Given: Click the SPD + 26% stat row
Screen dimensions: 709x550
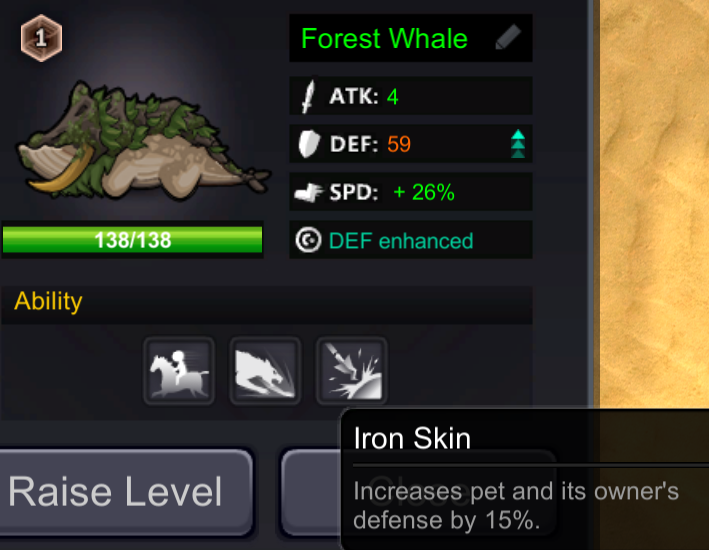Looking at the screenshot, I should 411,192.
